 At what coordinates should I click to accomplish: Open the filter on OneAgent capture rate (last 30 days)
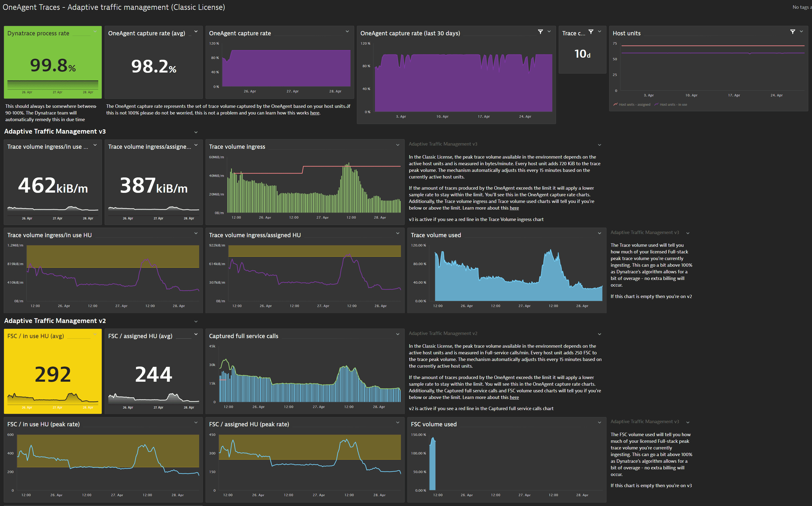[541, 31]
